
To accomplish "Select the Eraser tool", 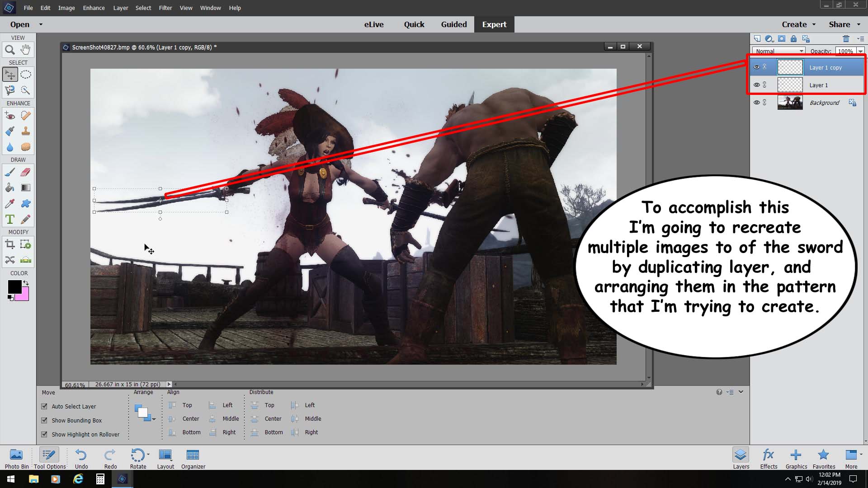I will 26,172.
